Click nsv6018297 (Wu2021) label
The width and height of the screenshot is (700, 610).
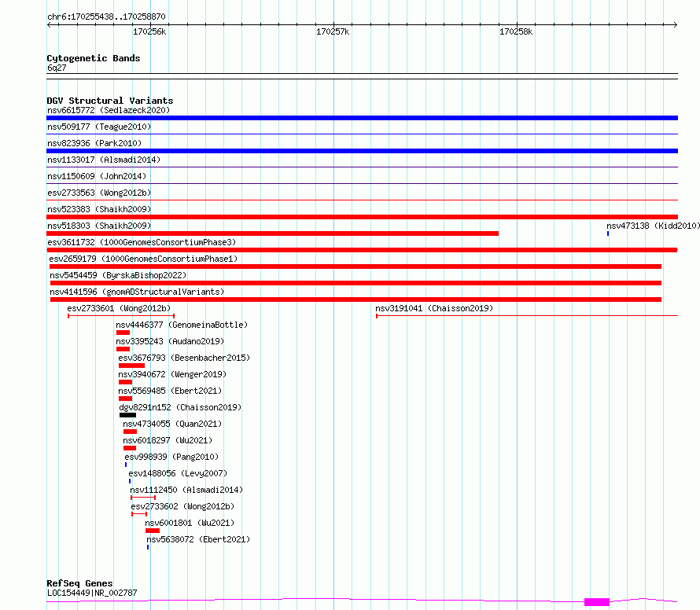pyautogui.click(x=168, y=440)
